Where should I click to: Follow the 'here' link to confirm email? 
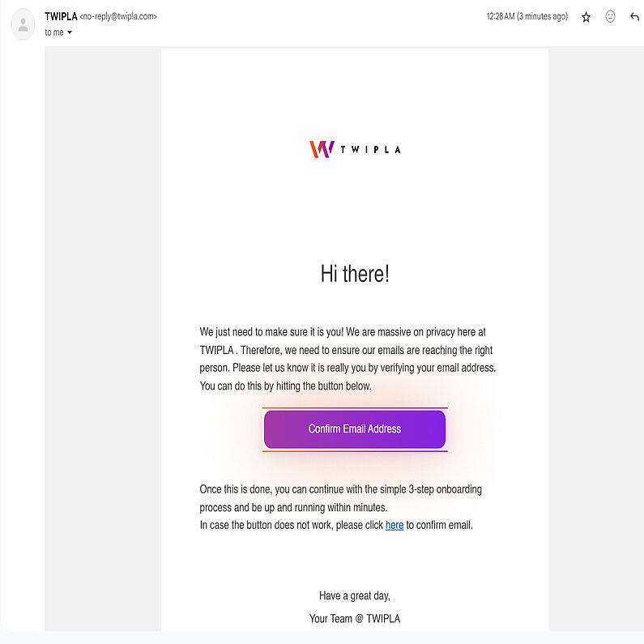(x=395, y=525)
